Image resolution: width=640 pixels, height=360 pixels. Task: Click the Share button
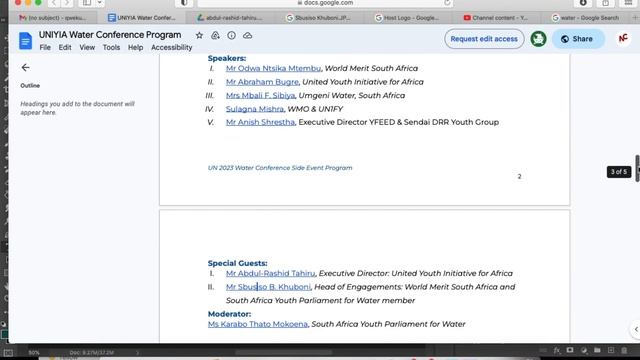click(x=578, y=39)
